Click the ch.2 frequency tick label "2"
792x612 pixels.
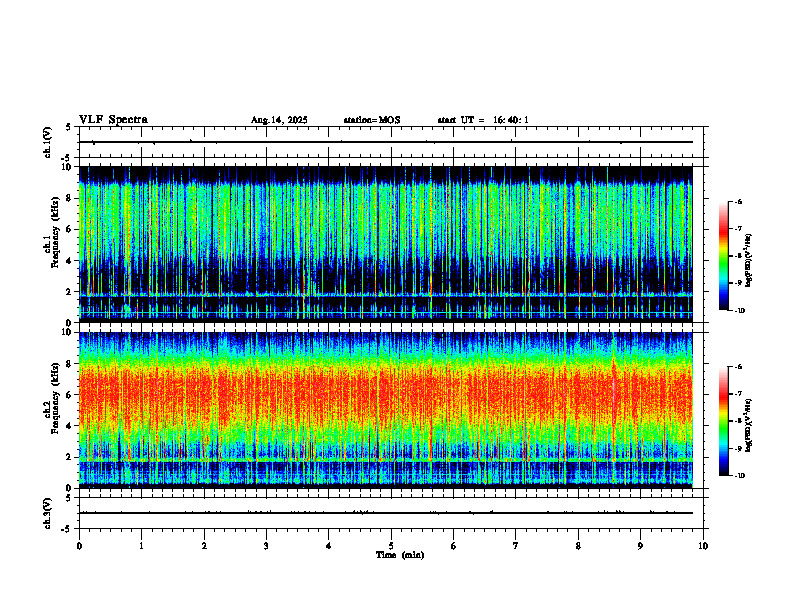tap(70, 457)
